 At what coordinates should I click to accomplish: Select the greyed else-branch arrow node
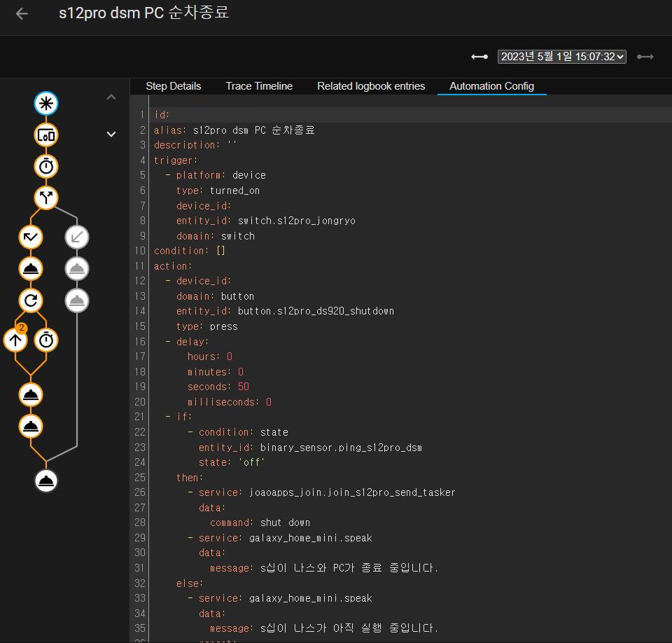pyautogui.click(x=77, y=237)
